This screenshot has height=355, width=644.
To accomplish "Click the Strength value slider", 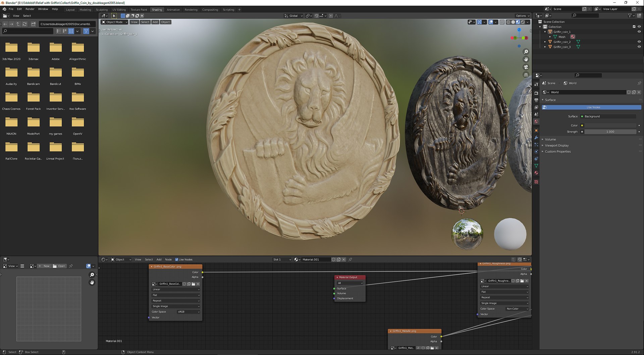I will (x=610, y=132).
